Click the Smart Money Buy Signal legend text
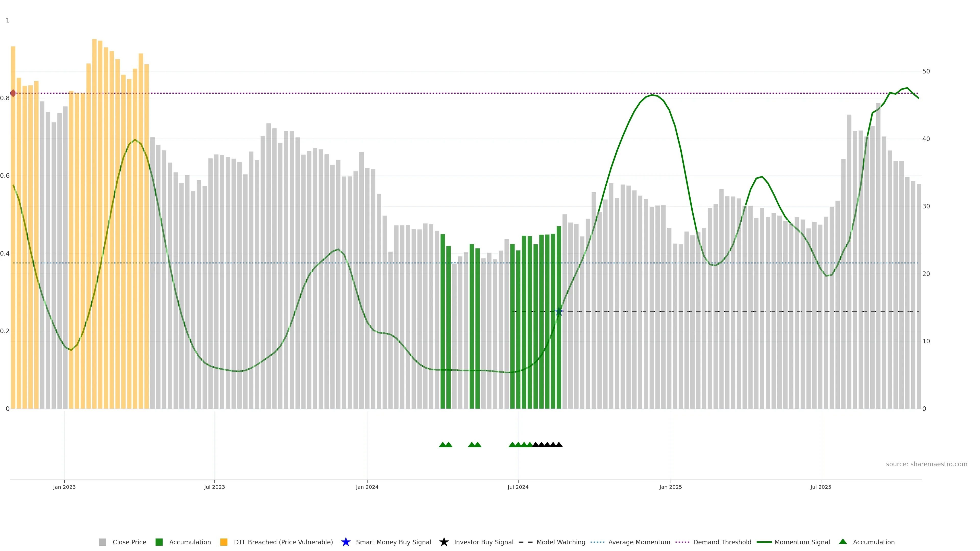The image size is (980, 551). click(x=393, y=542)
